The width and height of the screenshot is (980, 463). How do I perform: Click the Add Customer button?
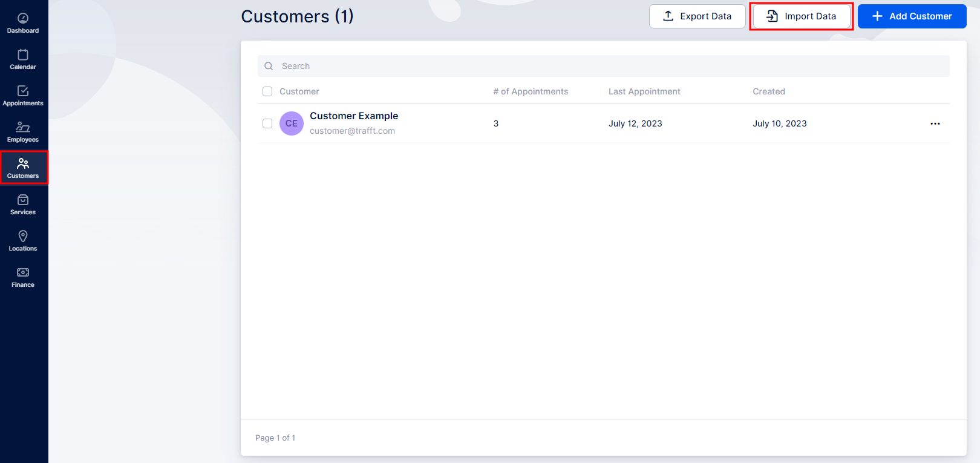(x=912, y=16)
